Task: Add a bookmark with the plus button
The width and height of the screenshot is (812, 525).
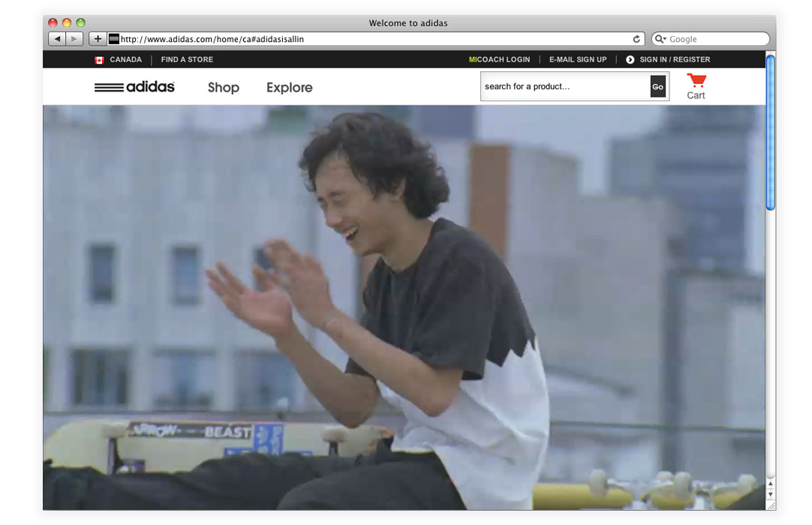Action: point(98,39)
